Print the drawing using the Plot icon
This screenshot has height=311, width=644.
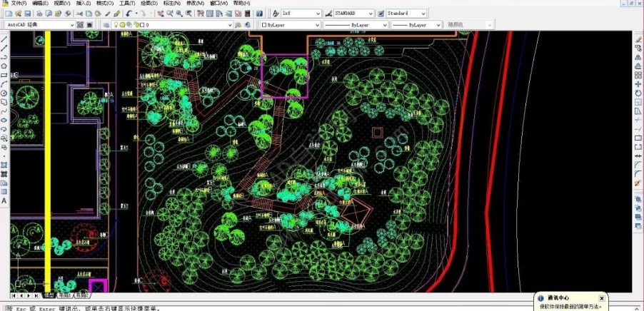click(x=39, y=14)
